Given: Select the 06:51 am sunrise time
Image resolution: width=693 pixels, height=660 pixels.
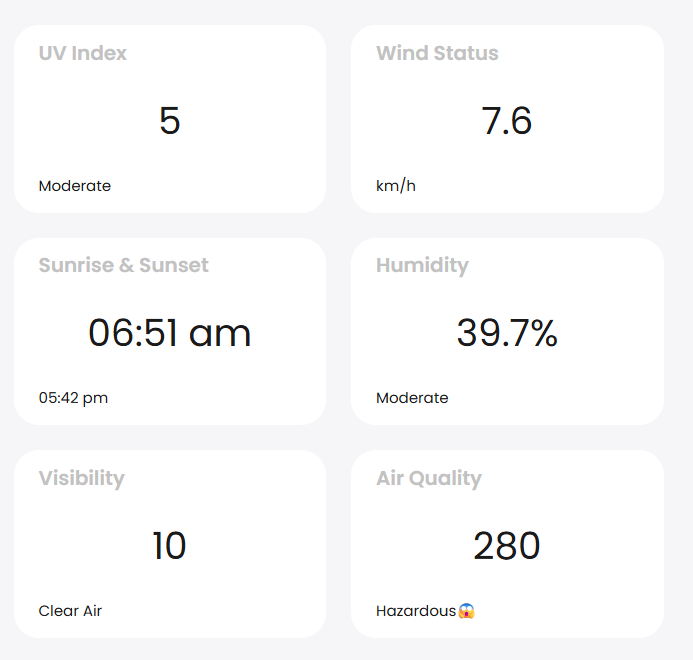Looking at the screenshot, I should coord(169,333).
